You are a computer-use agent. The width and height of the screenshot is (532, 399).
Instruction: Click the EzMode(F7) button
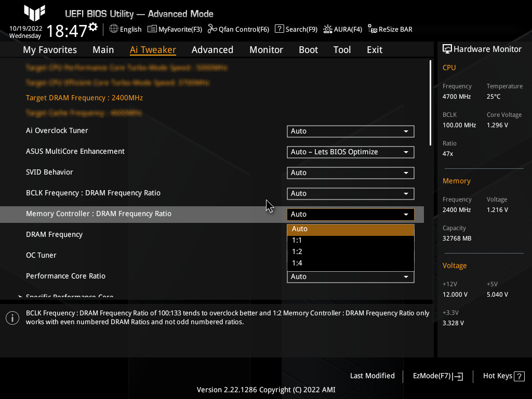pyautogui.click(x=437, y=376)
